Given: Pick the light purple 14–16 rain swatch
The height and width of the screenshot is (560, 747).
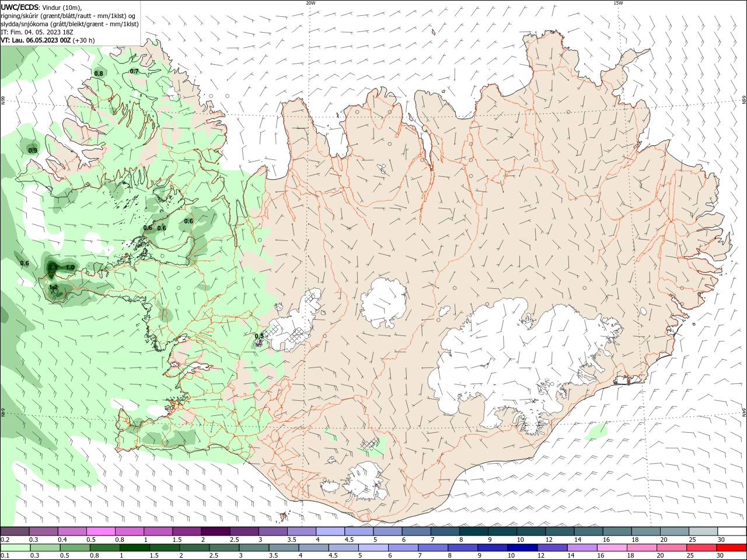Looking at the screenshot, I should (582, 548).
